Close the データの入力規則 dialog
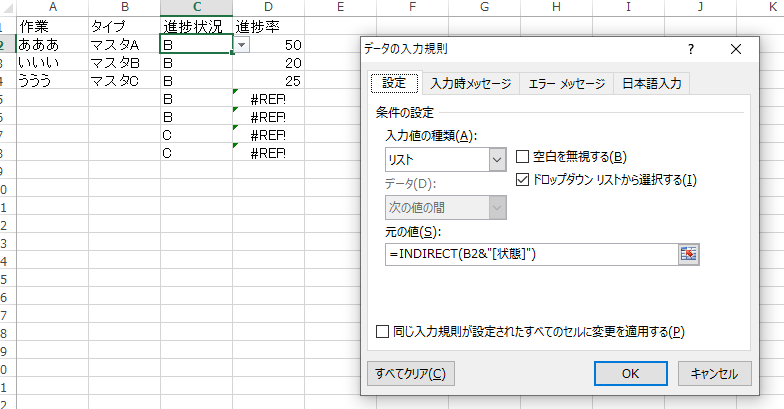Viewport: 784px width, 409px height. [736, 49]
